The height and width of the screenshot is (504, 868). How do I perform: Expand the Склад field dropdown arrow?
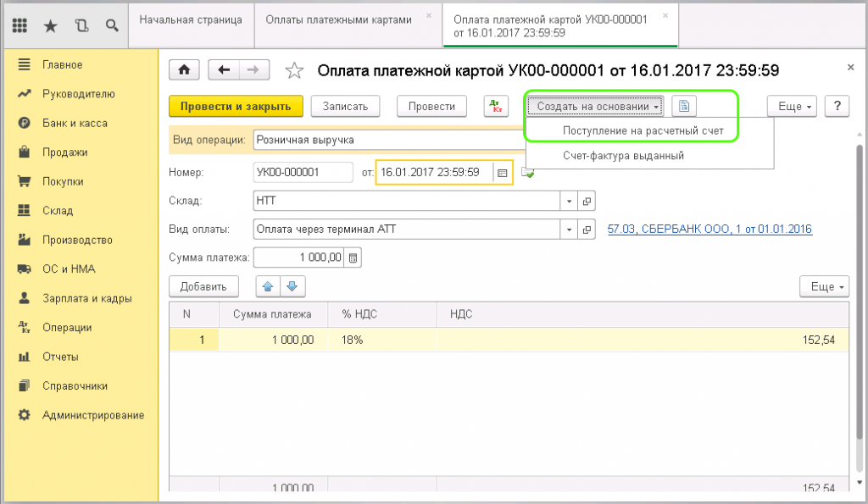pos(569,201)
